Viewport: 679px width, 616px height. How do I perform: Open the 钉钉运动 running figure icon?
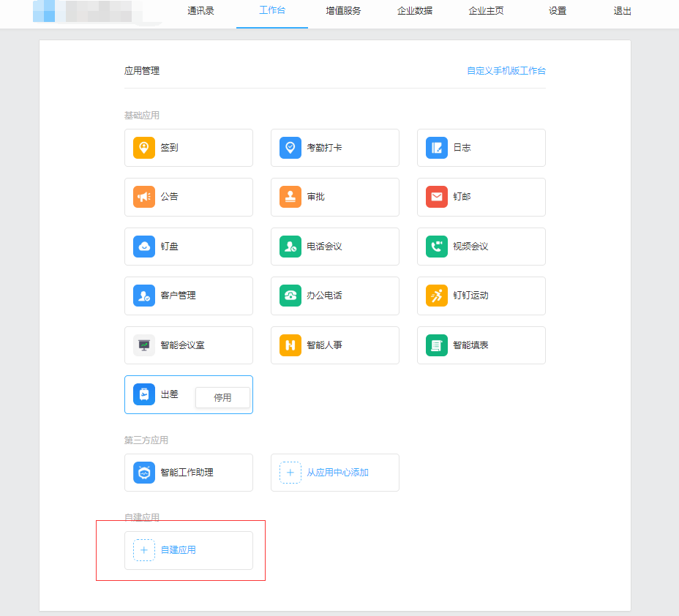pos(437,296)
